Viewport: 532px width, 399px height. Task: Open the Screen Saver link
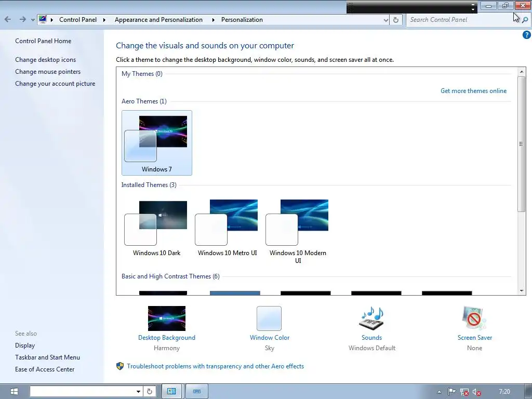tap(475, 338)
